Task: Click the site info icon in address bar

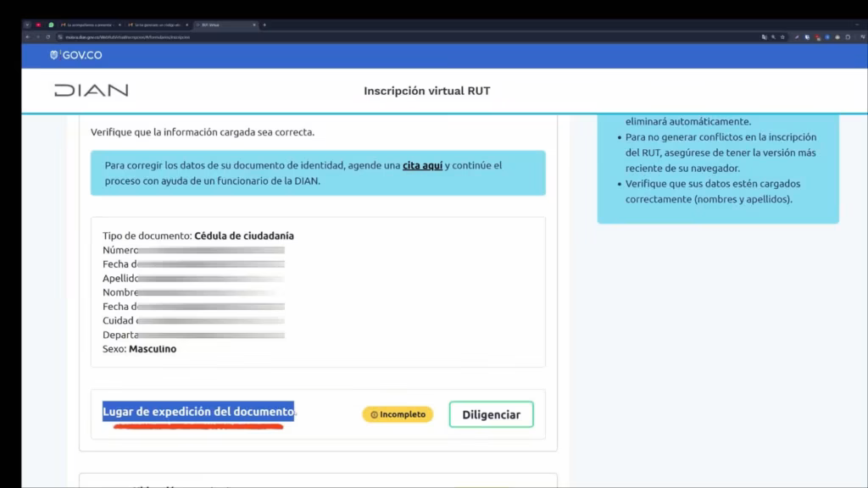Action: pos(60,37)
